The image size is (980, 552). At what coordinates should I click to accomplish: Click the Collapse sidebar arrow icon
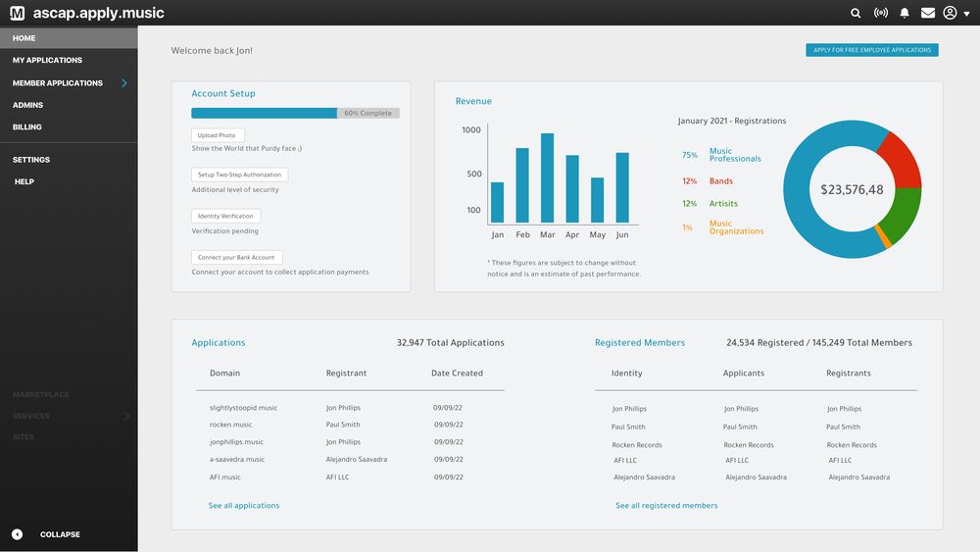[17, 534]
